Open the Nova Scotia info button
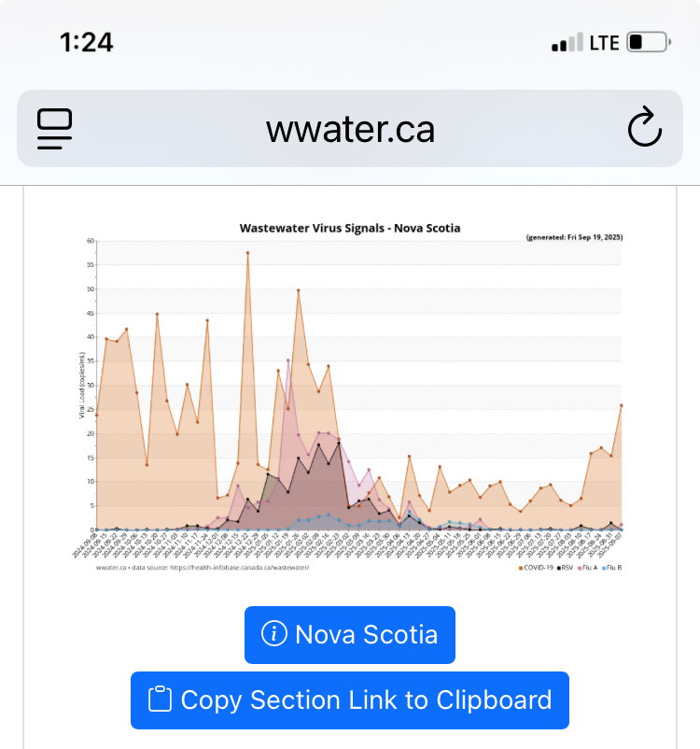This screenshot has width=700, height=749. click(x=350, y=635)
